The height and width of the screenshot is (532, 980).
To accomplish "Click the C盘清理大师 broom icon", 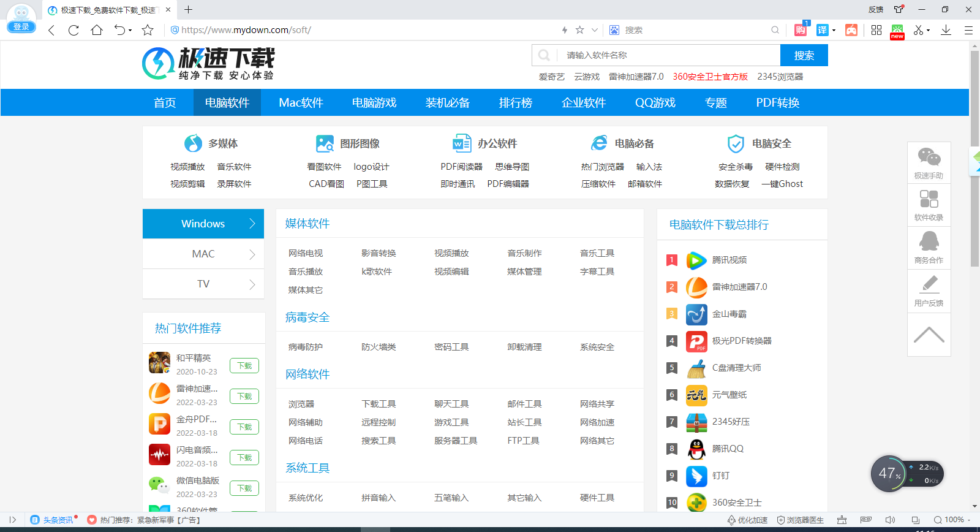I will tap(696, 368).
